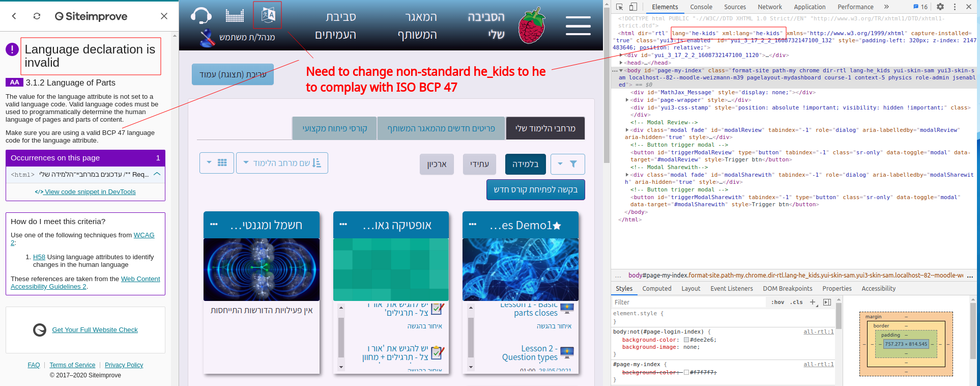This screenshot has width=980, height=386.
Task: Switch to the Application tab
Action: 810,7
